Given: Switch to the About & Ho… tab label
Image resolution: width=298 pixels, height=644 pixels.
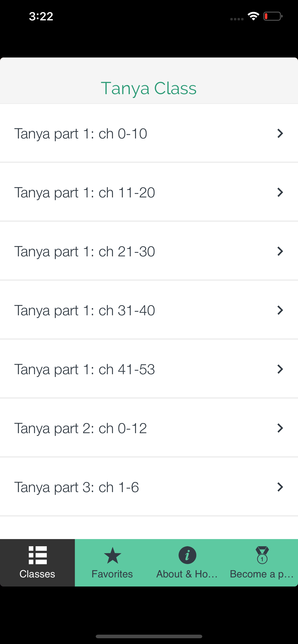Looking at the screenshot, I should [187, 574].
